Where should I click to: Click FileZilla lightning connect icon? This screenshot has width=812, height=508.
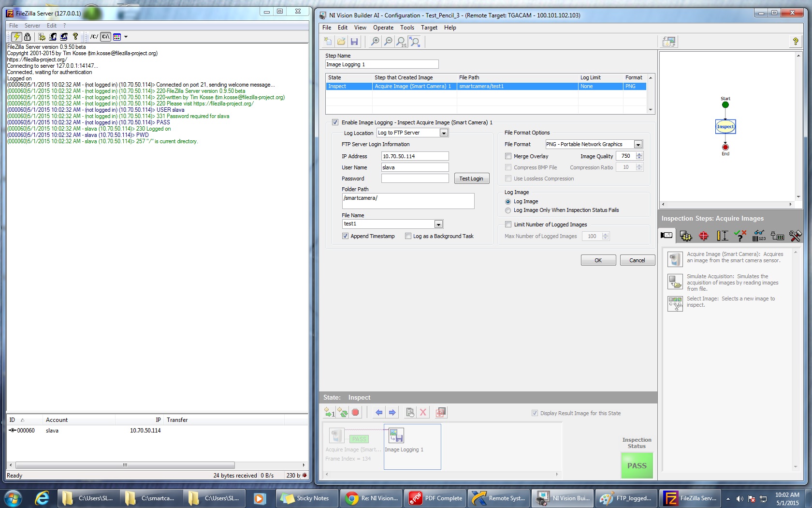click(x=16, y=36)
